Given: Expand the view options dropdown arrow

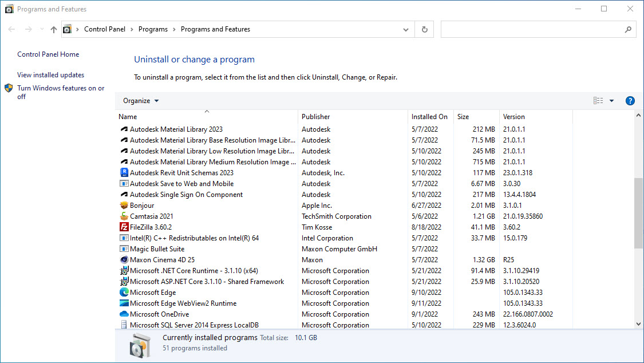Looking at the screenshot, I should pyautogui.click(x=611, y=101).
